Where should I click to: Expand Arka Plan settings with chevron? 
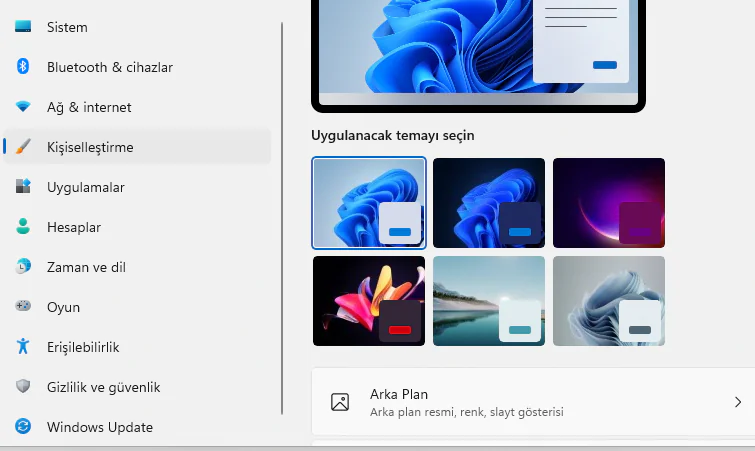pyautogui.click(x=738, y=402)
